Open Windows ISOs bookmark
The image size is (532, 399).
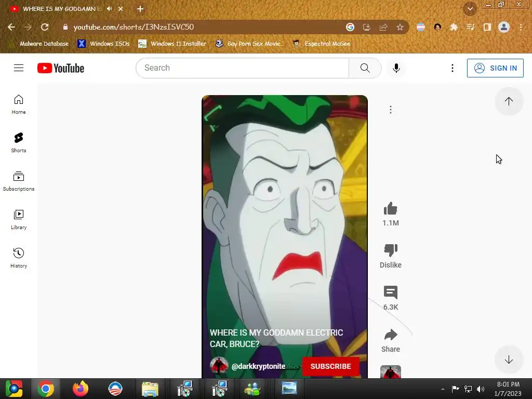(x=103, y=44)
